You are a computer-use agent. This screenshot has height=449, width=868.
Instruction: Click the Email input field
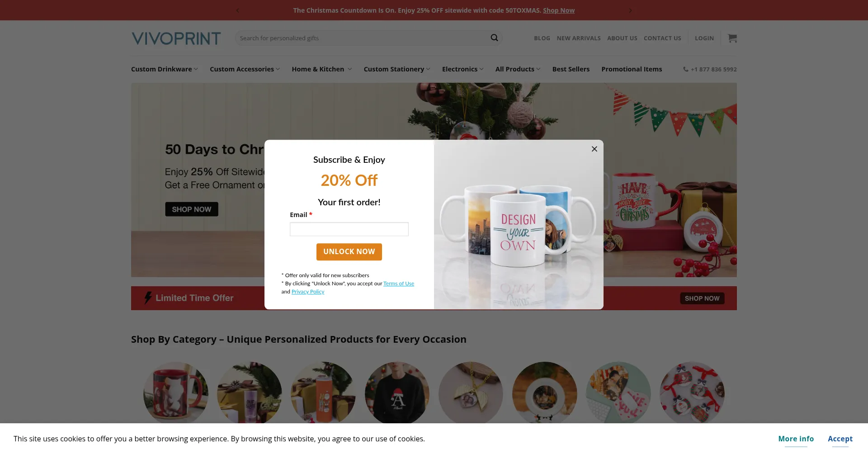click(349, 229)
